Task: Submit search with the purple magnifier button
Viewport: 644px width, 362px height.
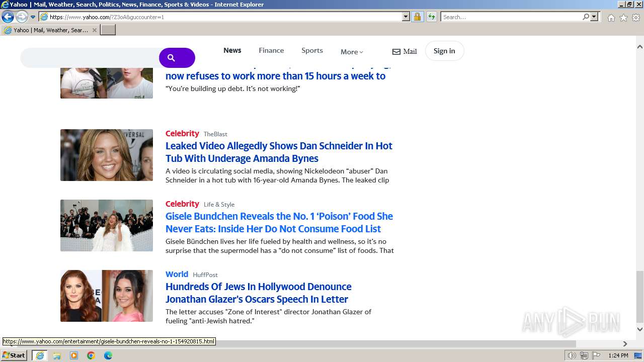Action: pyautogui.click(x=177, y=58)
